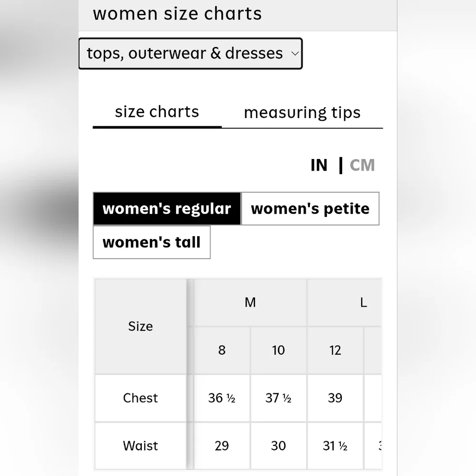
Task: Click the women size charts heading
Action: click(x=177, y=13)
